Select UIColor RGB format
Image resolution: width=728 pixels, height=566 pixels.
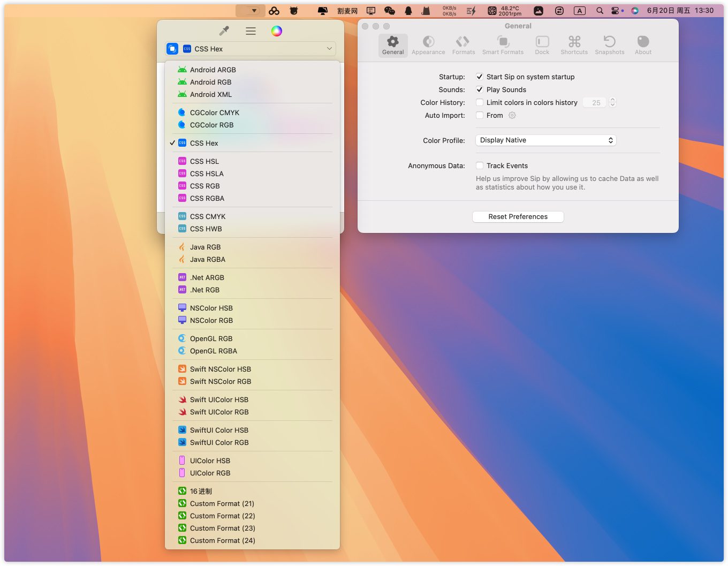253,473
